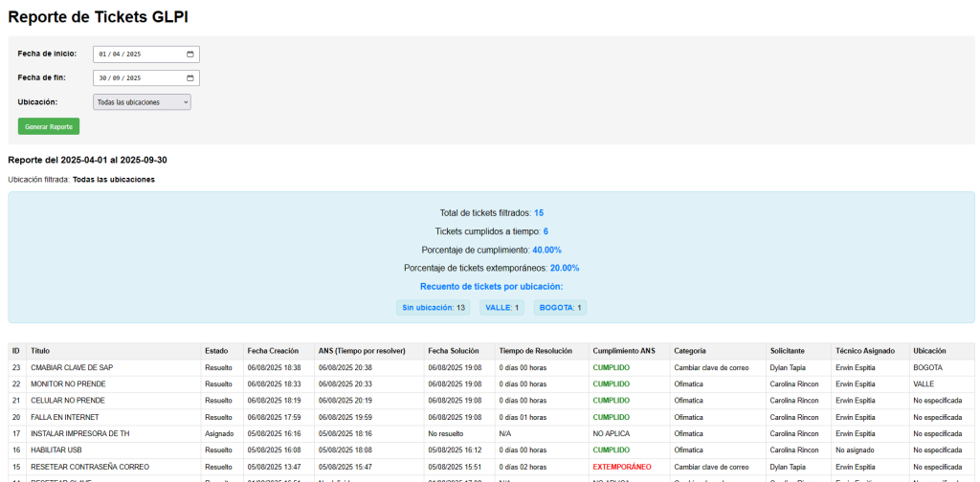Expand the Ubicación dropdown list
The image size is (980, 482).
142,101
